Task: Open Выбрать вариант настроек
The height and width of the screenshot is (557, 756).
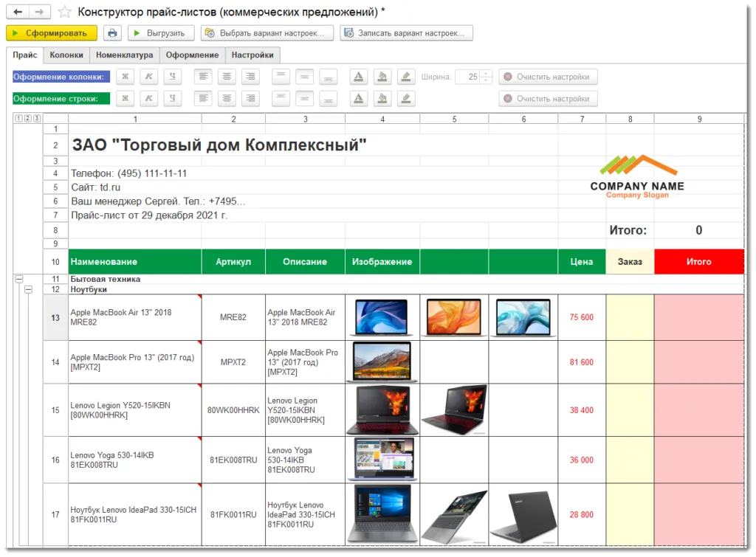Action: (x=267, y=33)
